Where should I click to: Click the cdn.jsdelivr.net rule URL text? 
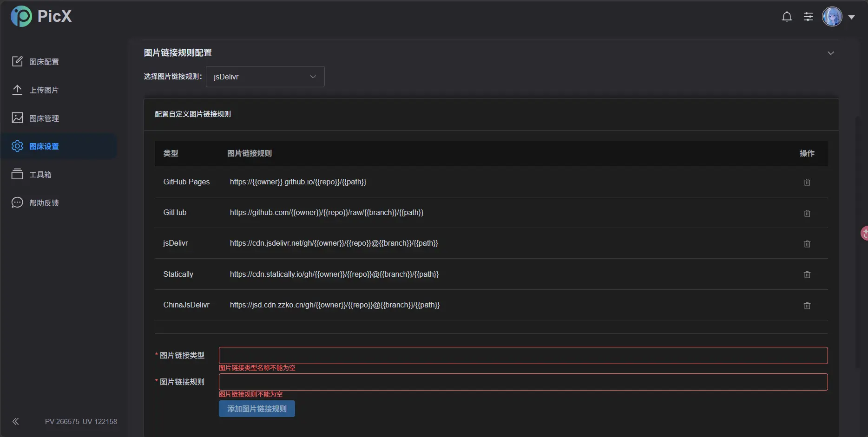[334, 243]
